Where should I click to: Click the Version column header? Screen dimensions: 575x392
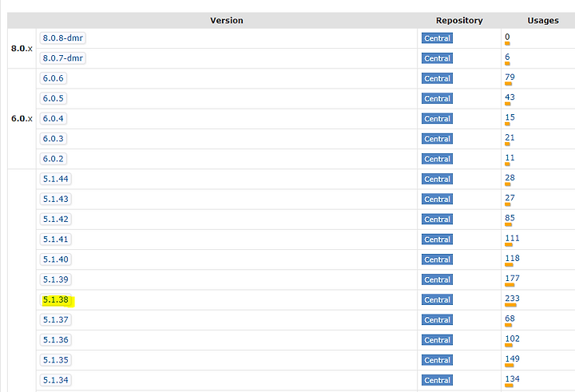(227, 21)
